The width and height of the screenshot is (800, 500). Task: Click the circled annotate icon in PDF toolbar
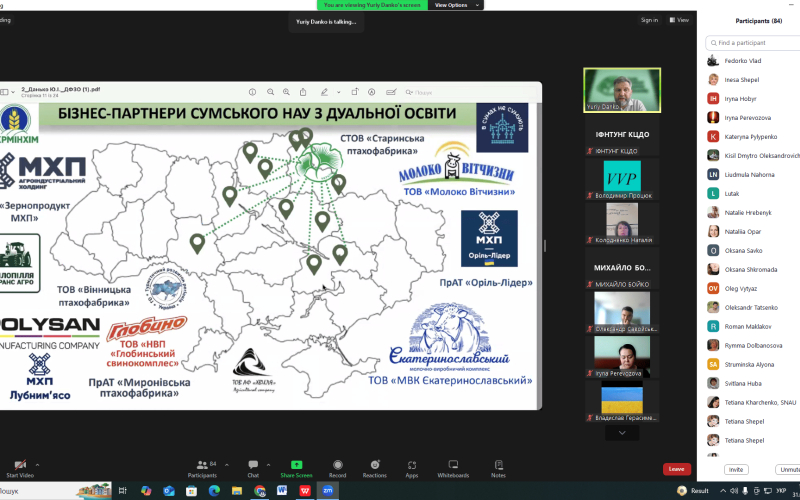coord(371,92)
